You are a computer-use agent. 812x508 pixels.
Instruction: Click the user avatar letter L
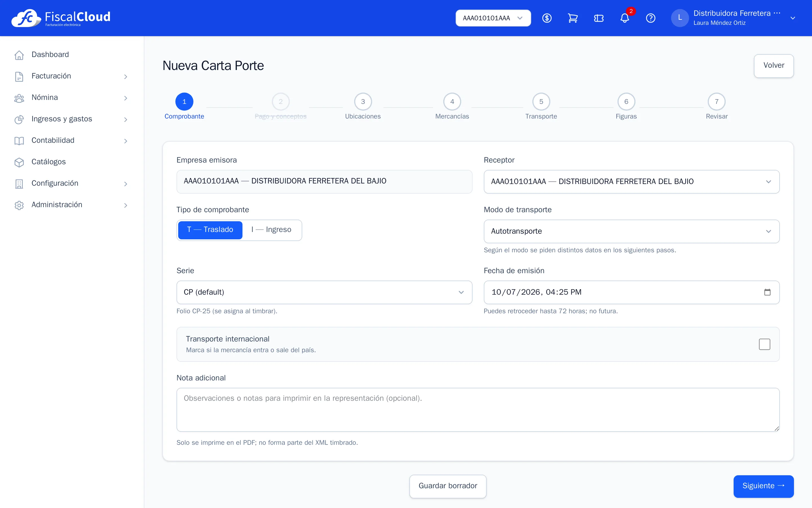point(680,18)
